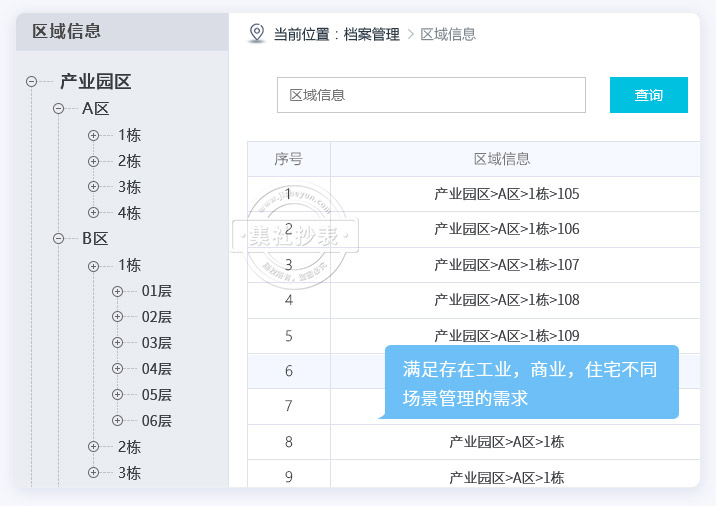Expand the 06层 floor node

tap(118, 421)
